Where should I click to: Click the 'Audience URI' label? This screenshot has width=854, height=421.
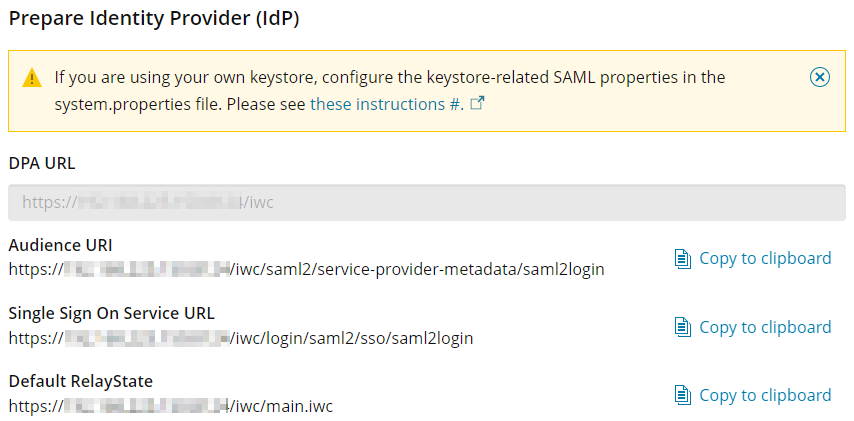click(60, 245)
